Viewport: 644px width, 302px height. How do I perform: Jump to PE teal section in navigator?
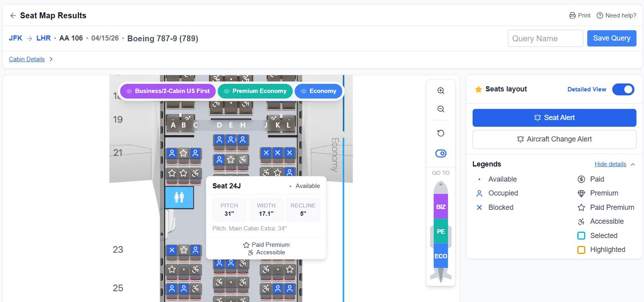440,231
